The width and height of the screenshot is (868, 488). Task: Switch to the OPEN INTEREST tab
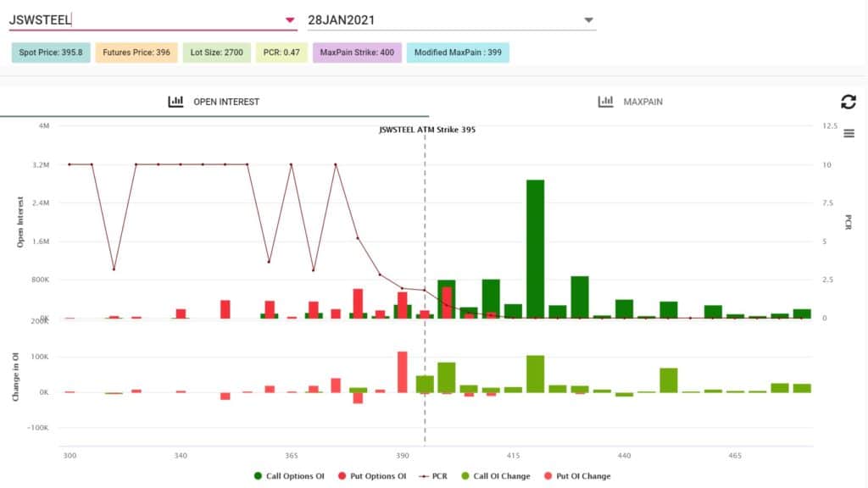click(x=214, y=102)
